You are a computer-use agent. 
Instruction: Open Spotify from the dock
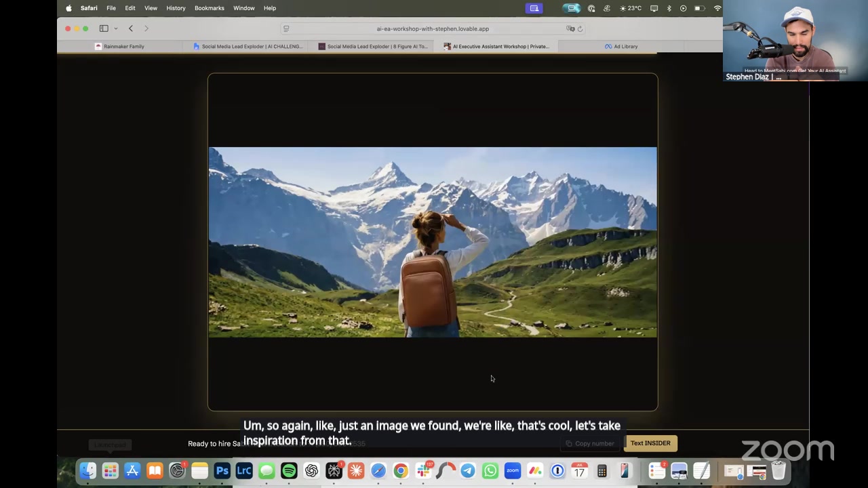289,470
